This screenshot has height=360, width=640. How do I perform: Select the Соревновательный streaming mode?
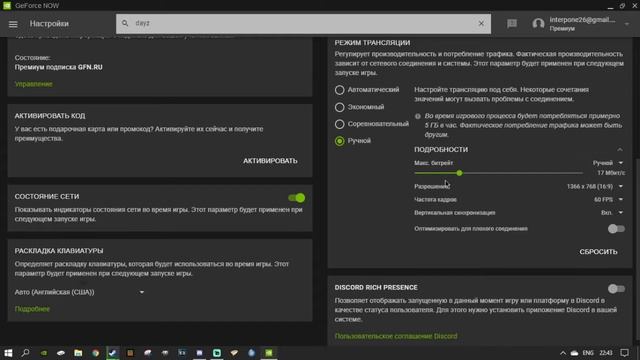click(x=340, y=124)
